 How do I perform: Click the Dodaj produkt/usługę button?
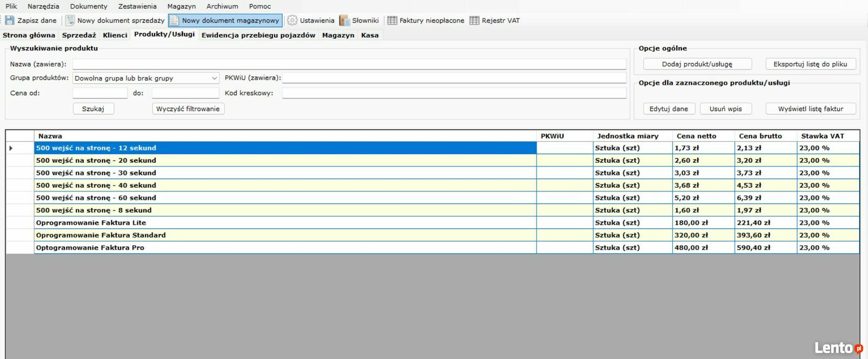point(697,64)
